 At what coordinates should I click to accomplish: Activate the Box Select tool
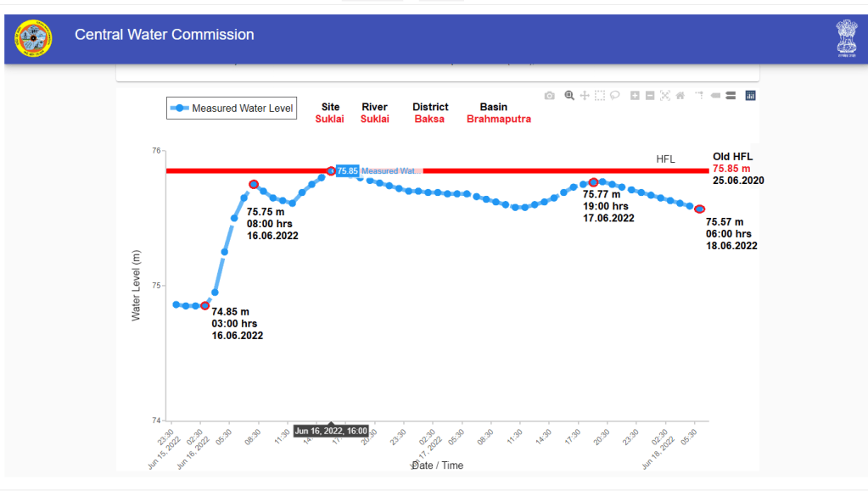[600, 96]
